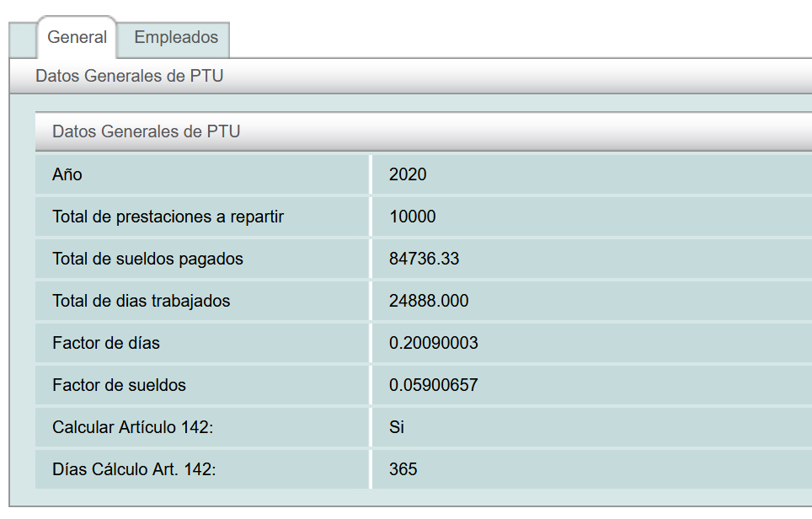
Task: Click the Factor de días label
Action: coord(106,343)
